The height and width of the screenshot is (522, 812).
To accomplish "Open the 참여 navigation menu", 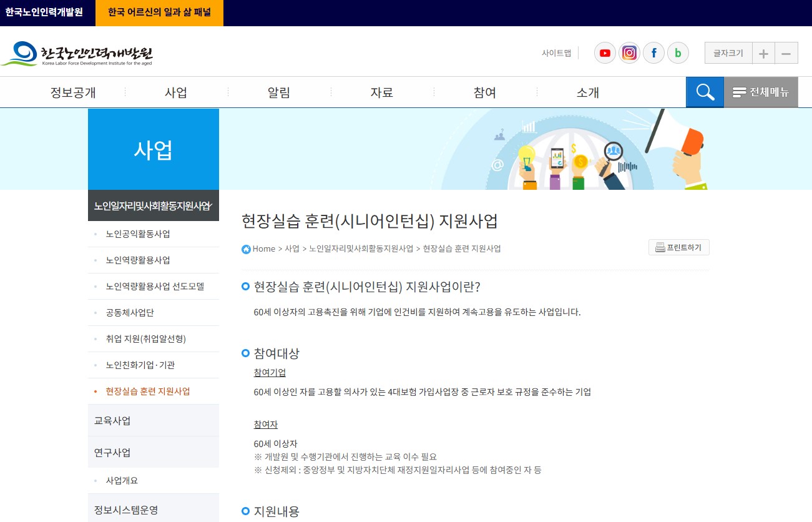I will [x=484, y=92].
